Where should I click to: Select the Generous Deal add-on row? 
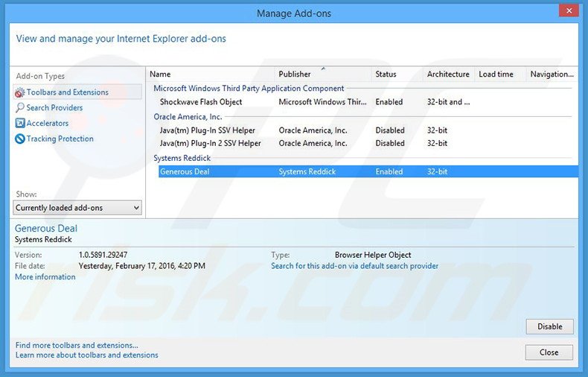368,171
